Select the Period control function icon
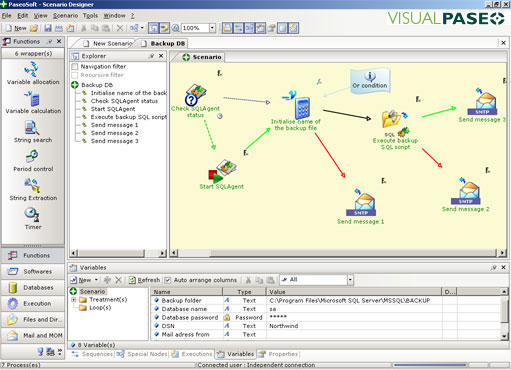The image size is (511, 370). click(32, 157)
